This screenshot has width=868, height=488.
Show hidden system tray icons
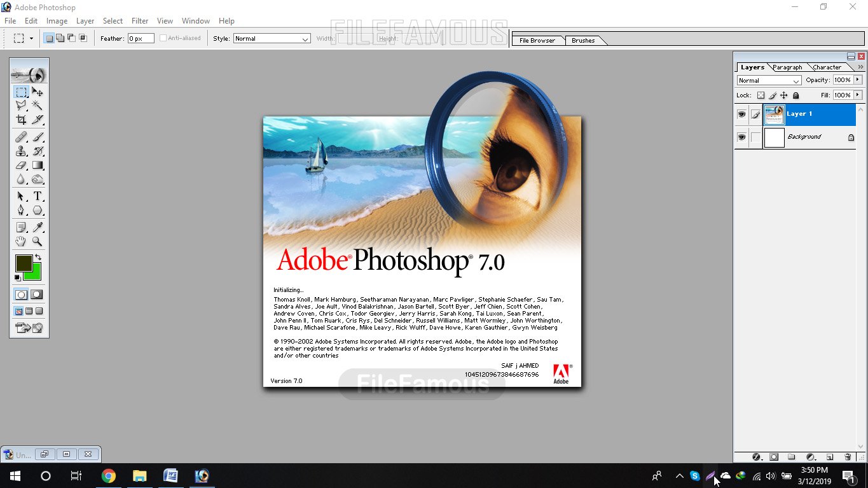(679, 476)
